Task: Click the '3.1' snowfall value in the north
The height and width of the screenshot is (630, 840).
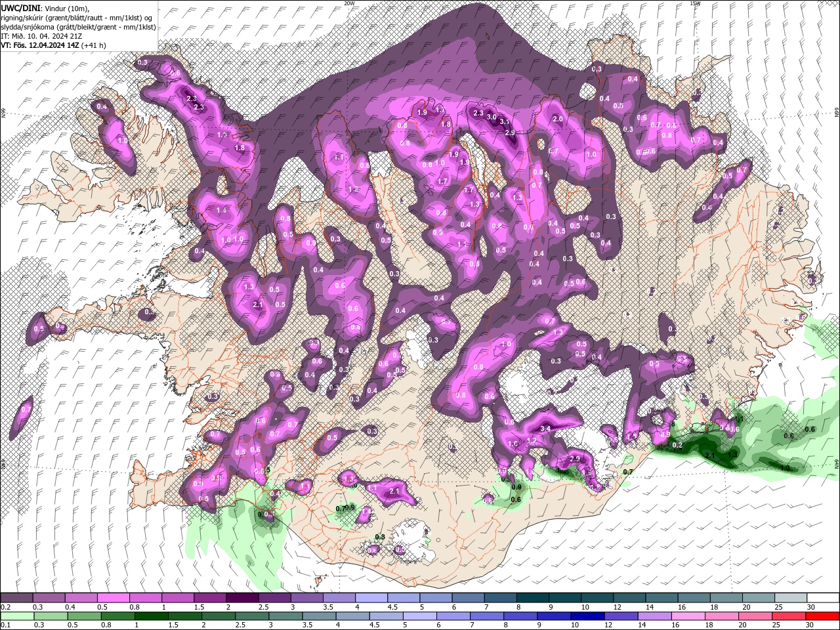Action: click(x=505, y=121)
